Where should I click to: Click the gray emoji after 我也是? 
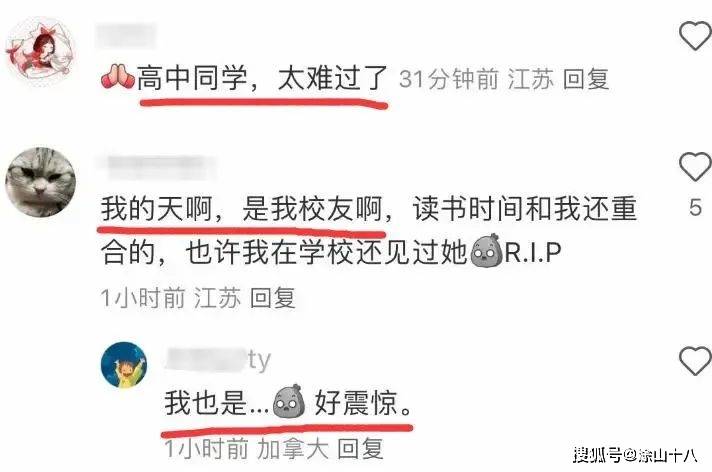pyautogui.click(x=288, y=401)
